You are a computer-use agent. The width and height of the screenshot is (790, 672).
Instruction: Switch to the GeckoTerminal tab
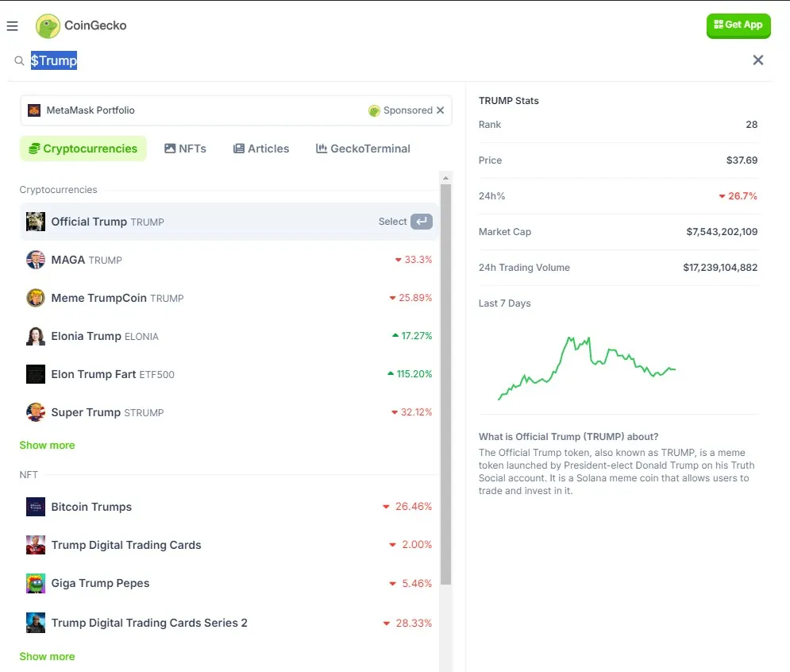point(363,149)
